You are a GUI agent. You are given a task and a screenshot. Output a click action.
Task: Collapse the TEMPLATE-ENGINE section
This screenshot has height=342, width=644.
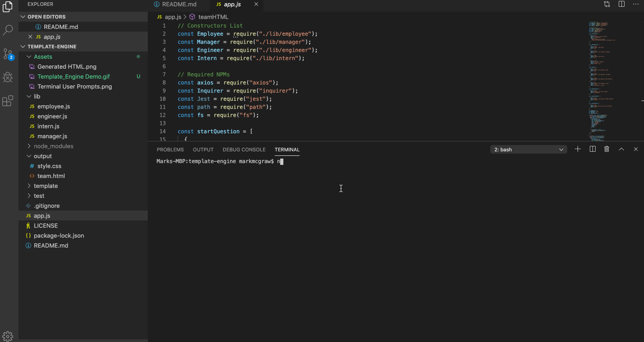coord(83,47)
